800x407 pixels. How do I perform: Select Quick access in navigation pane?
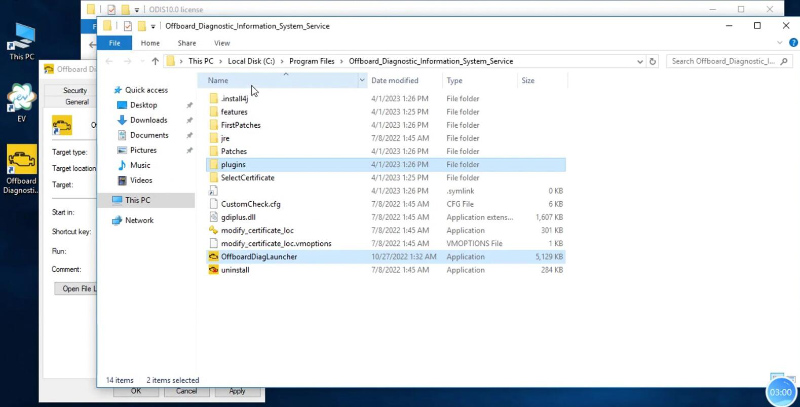coord(146,90)
